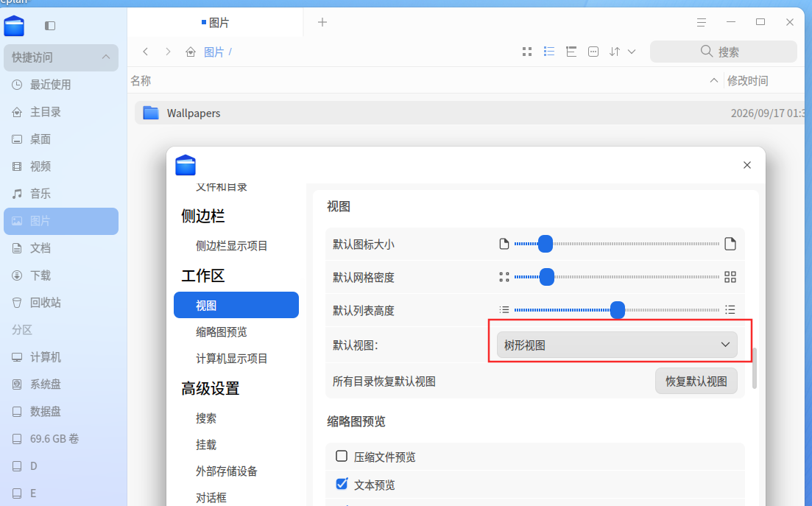Click the 默认列表高度 slider
812x506 pixels.
(x=616, y=309)
